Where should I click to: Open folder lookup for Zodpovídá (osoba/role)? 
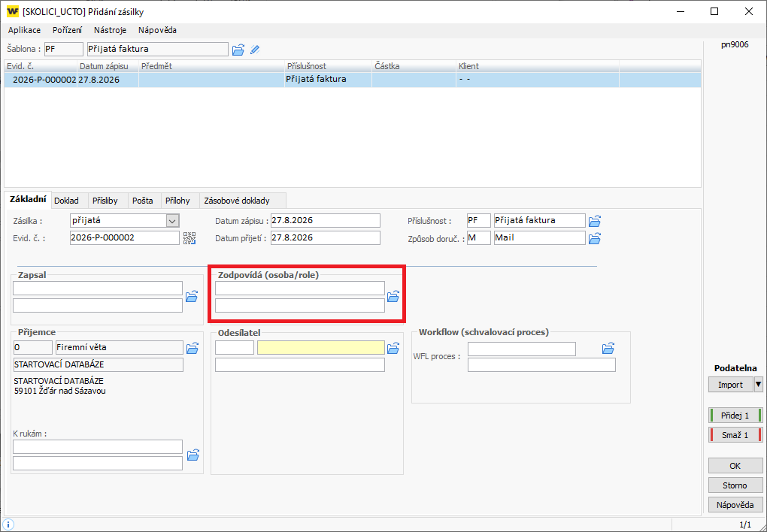[x=393, y=296]
